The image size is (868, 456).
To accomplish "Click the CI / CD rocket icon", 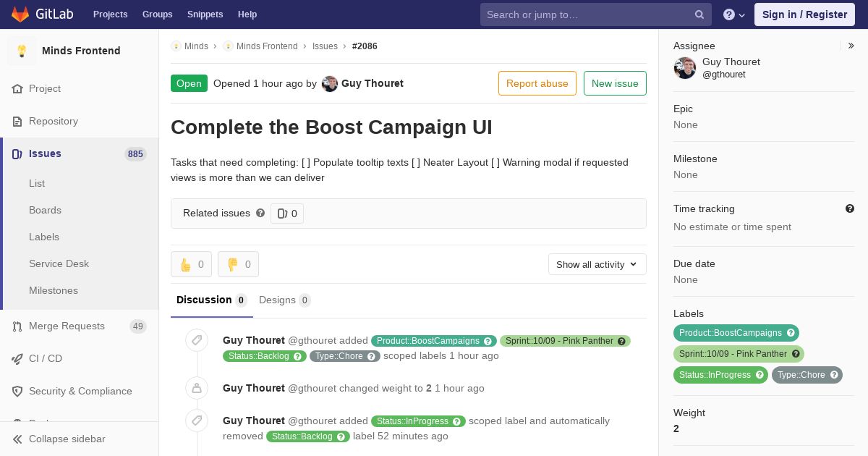I will pyautogui.click(x=17, y=358).
